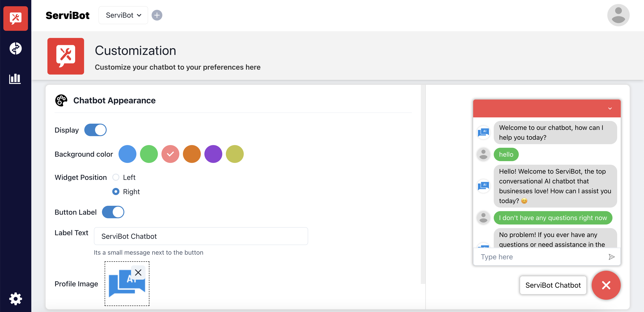644x312 pixels.
Task: Open the user profile avatar
Action: (x=618, y=15)
